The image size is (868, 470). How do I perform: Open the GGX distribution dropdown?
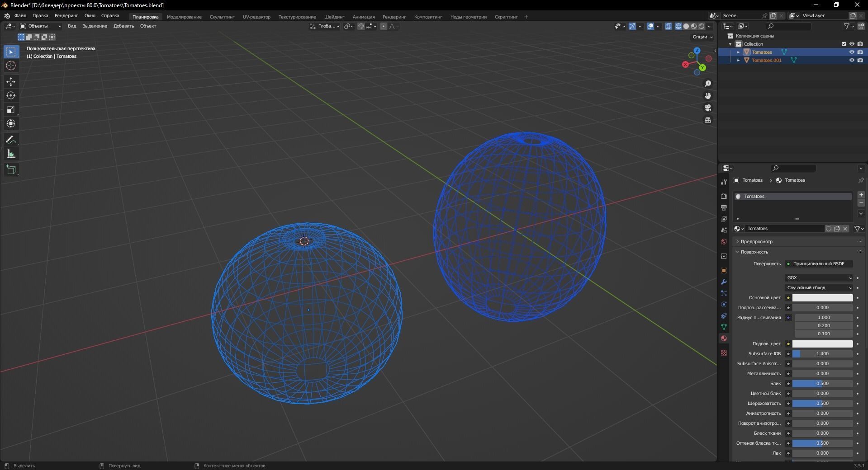coord(819,278)
